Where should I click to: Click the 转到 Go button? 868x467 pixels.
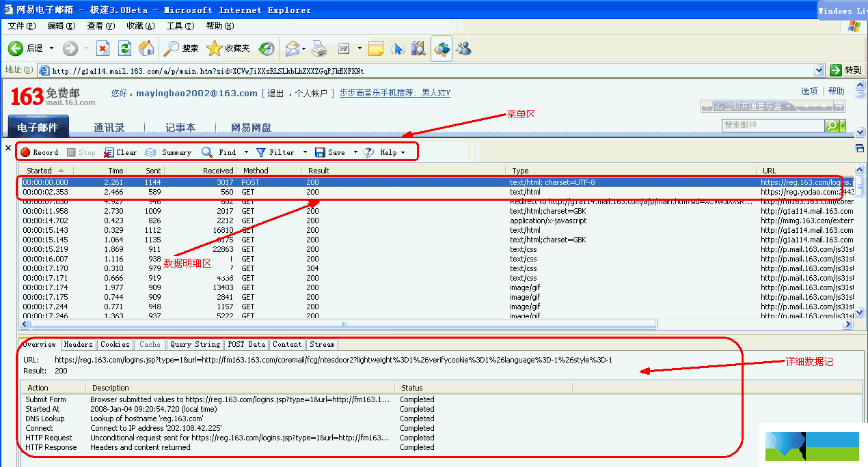[x=845, y=70]
